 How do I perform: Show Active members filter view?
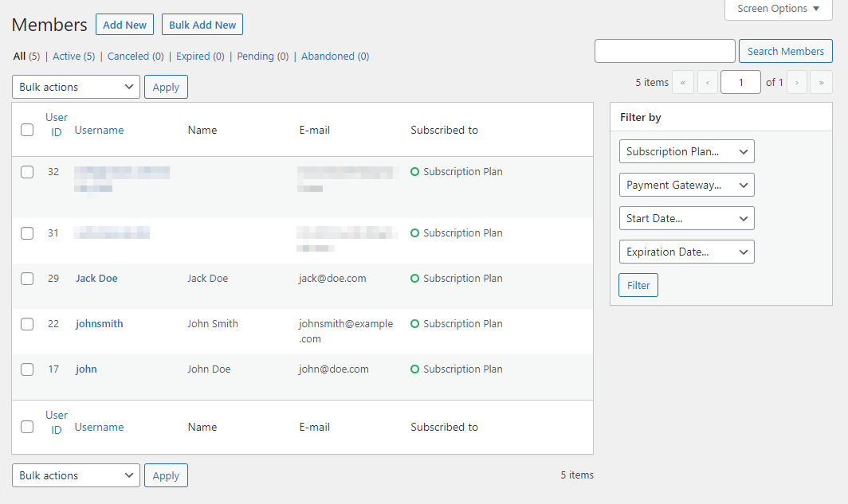(x=67, y=57)
